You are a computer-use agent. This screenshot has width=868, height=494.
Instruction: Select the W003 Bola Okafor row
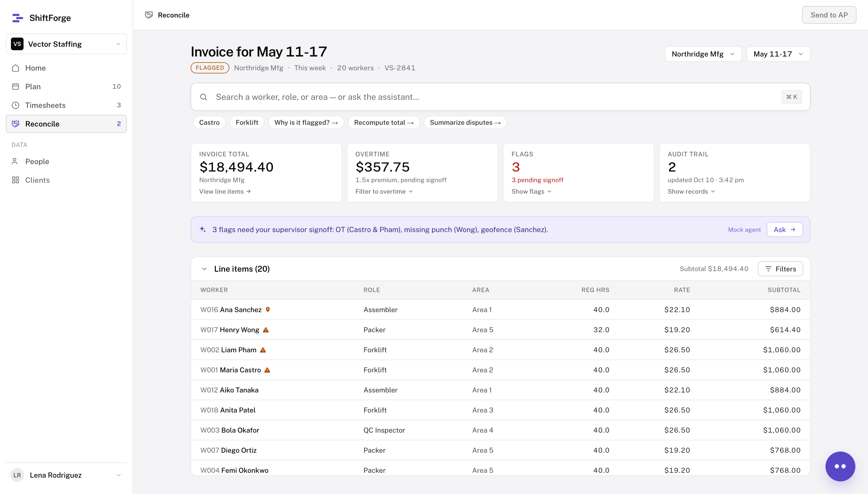coord(500,430)
